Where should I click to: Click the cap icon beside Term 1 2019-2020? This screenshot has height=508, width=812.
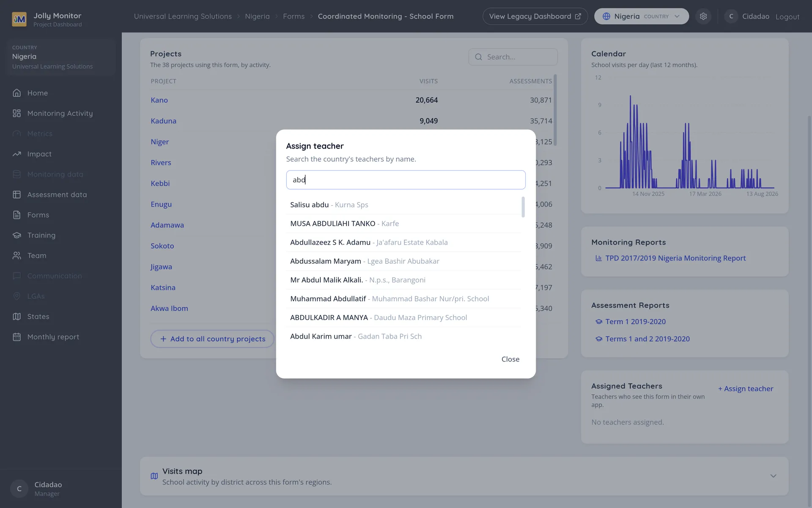pos(599,322)
